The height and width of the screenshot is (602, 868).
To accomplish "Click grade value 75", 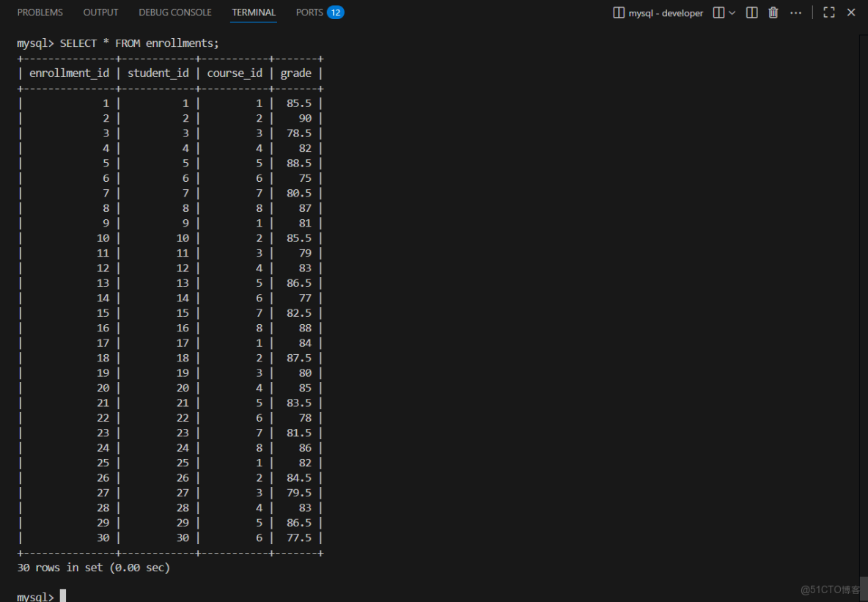I will point(305,177).
